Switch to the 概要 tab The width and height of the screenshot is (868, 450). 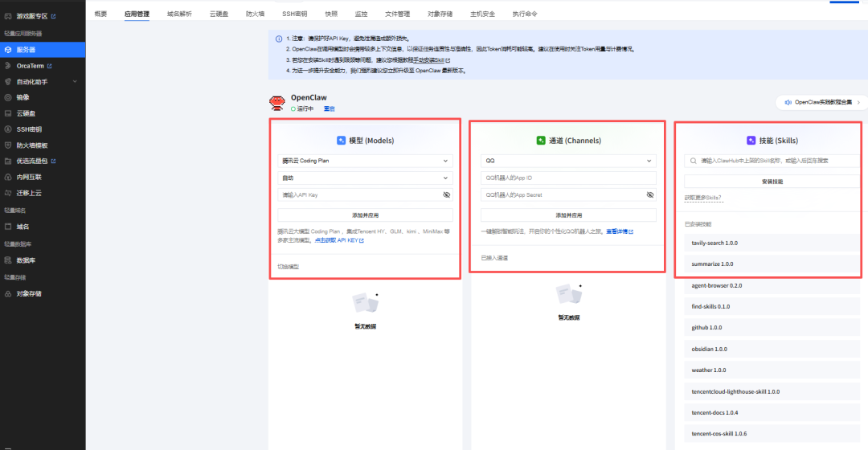coord(100,14)
